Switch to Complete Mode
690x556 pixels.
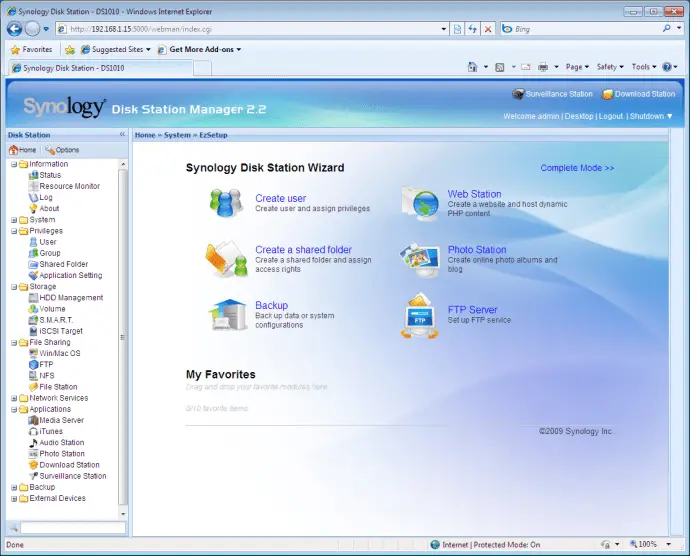tap(577, 168)
